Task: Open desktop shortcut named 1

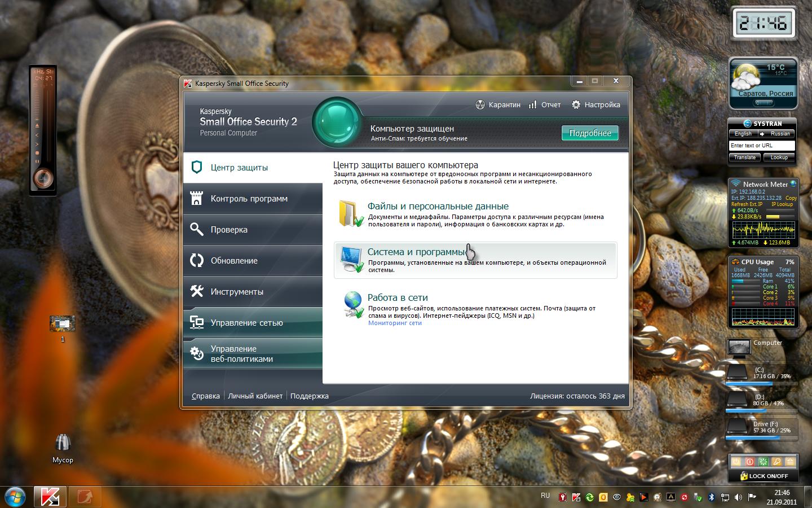Action: (62, 329)
